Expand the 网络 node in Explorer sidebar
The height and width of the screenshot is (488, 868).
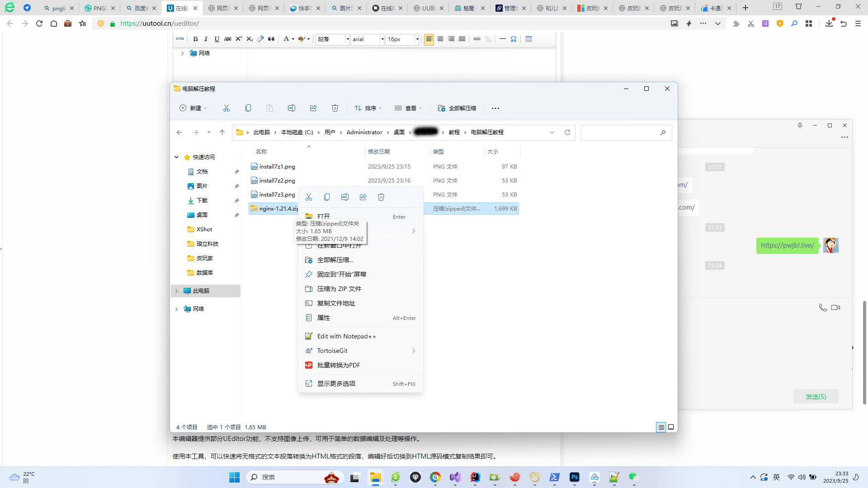coord(177,309)
